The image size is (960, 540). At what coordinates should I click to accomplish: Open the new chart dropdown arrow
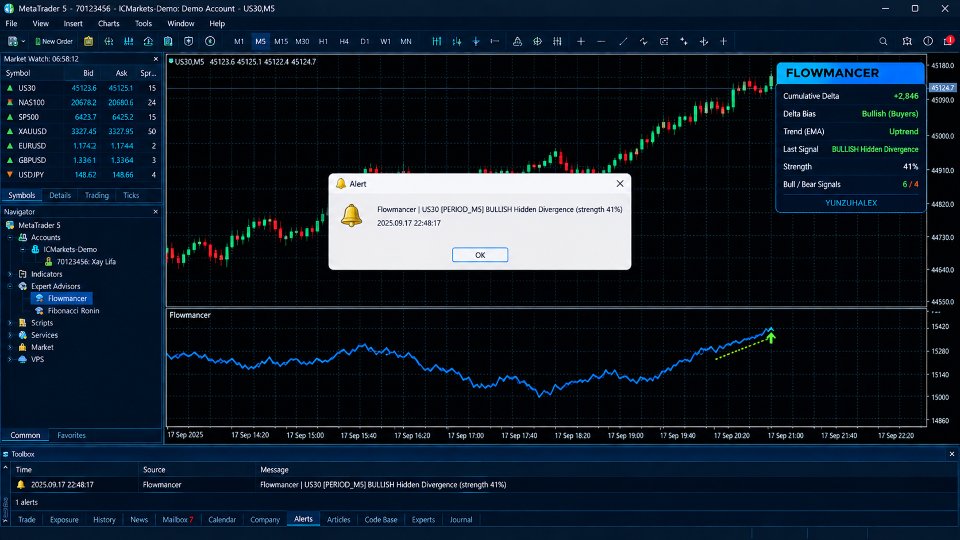[x=23, y=41]
